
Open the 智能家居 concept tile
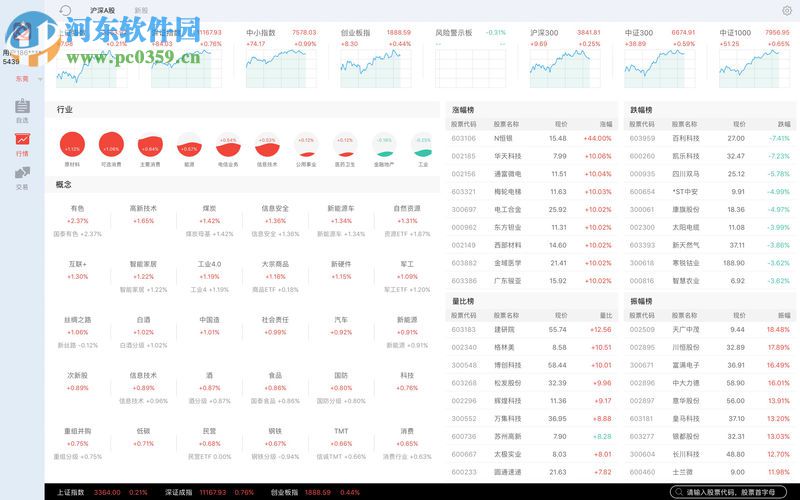point(143,276)
